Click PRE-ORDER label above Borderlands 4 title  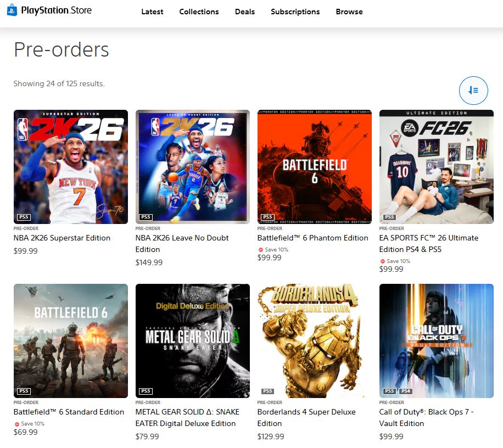270,402
